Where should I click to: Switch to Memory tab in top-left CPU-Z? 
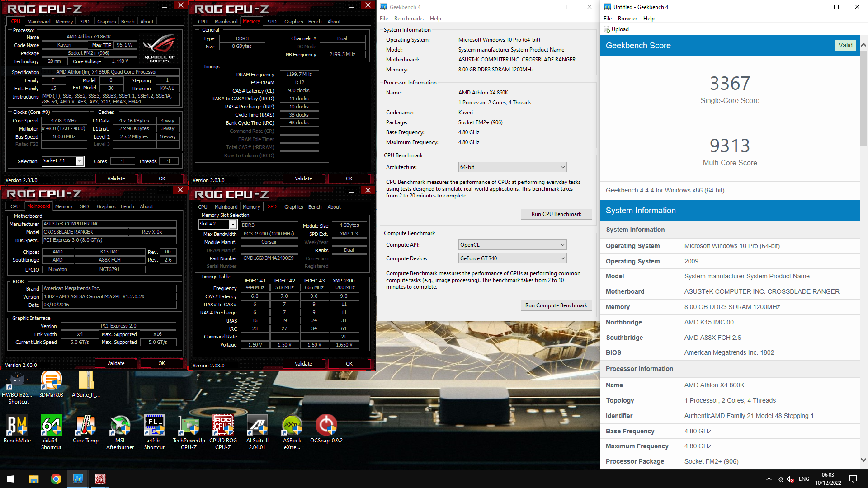point(64,22)
